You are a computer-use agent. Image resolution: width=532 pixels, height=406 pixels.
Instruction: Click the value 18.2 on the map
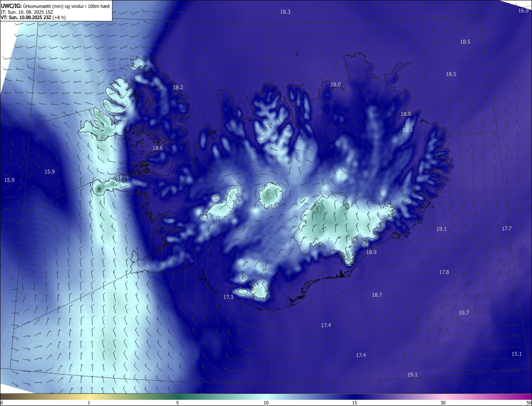178,88
